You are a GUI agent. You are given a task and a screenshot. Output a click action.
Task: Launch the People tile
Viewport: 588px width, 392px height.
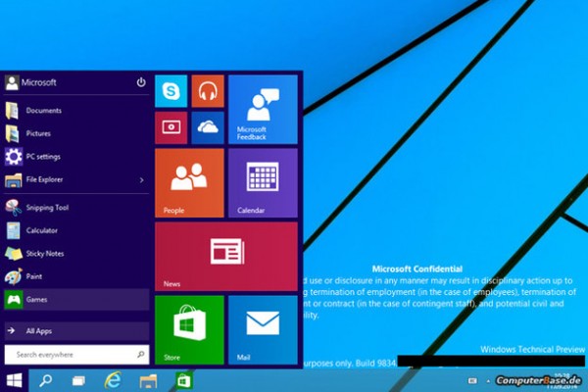click(189, 182)
